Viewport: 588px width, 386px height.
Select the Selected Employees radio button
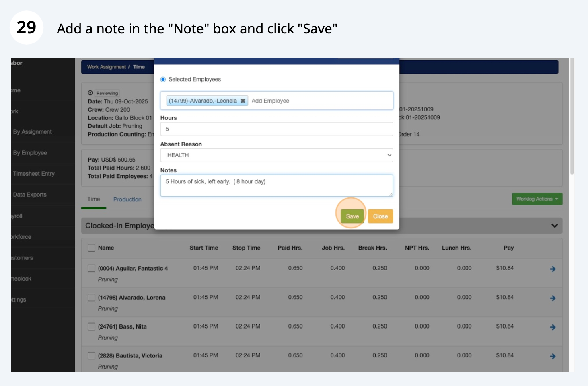pos(163,80)
